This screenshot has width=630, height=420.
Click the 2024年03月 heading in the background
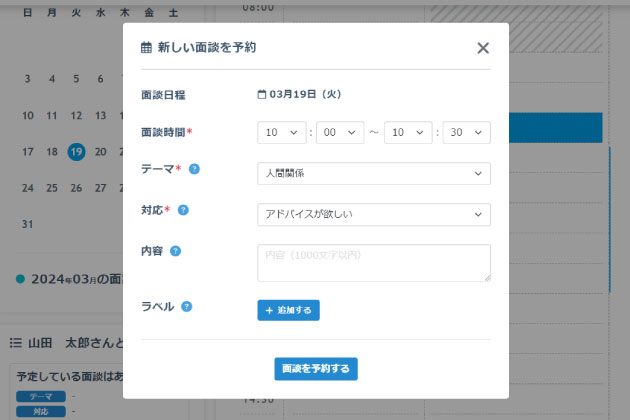pyautogui.click(x=76, y=279)
